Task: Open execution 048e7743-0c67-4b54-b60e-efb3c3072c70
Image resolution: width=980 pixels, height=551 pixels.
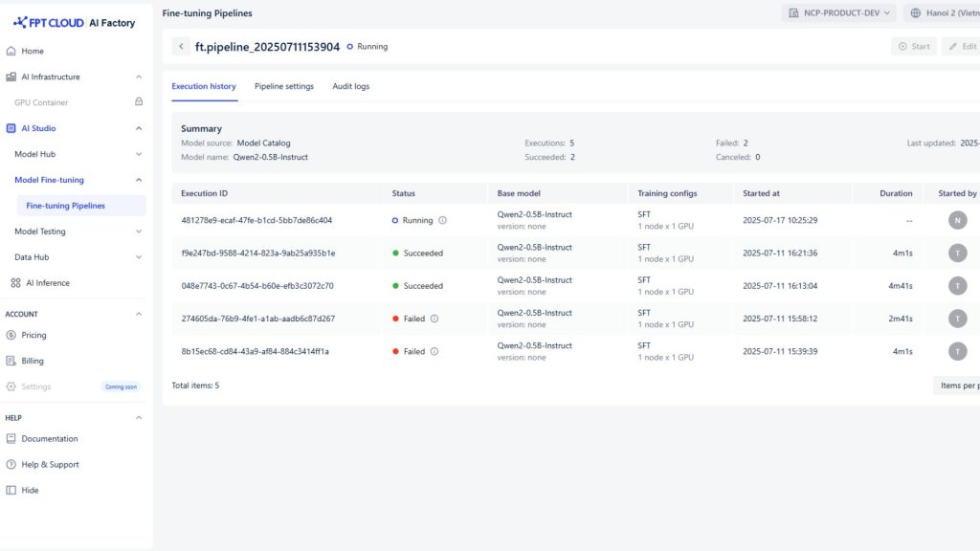Action: 257,285
